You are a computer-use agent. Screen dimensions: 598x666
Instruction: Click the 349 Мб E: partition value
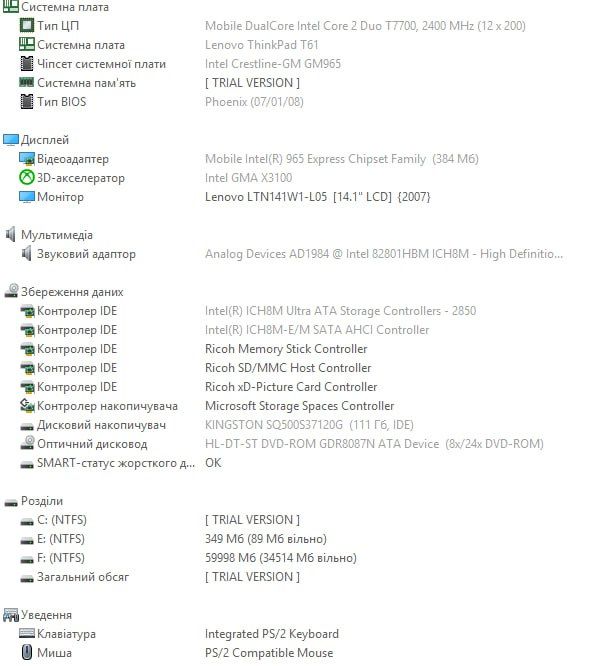[x=266, y=539]
